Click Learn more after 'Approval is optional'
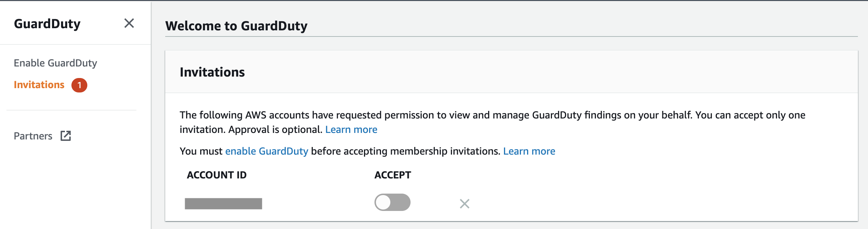This screenshot has width=868, height=229. coord(351,130)
